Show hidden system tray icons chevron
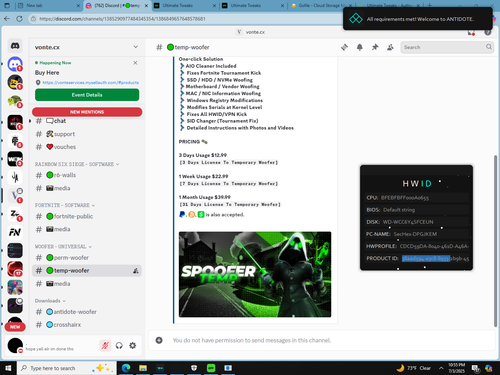Screen dimensions: 500x375 coord(441,368)
